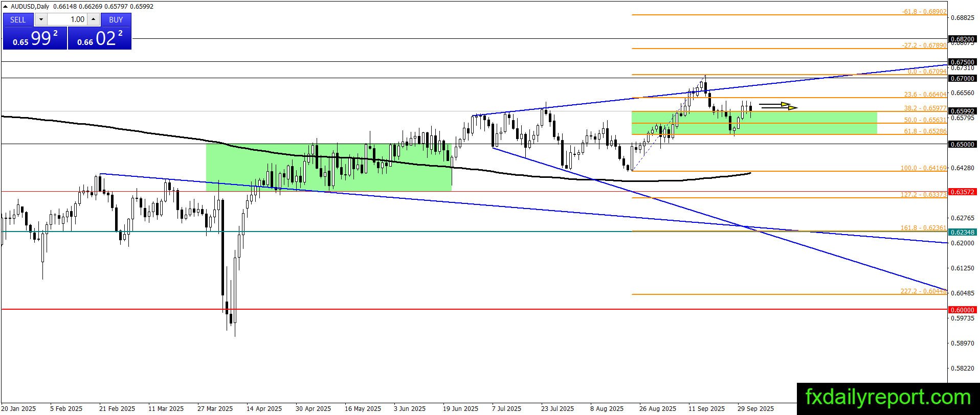Screen dimensions: 980x415
Task: Click the 0.67500 price level label
Action: coord(963,62)
